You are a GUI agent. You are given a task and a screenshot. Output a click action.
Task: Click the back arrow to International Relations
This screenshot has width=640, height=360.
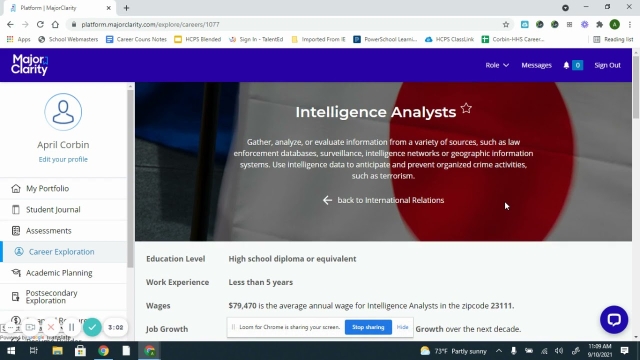click(327, 200)
